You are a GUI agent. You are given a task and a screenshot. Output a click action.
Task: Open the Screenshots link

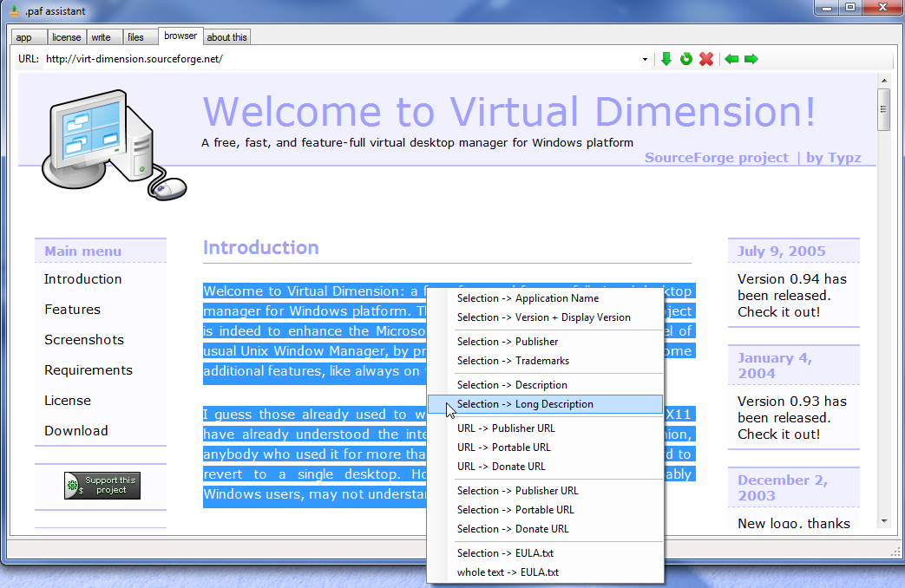84,340
